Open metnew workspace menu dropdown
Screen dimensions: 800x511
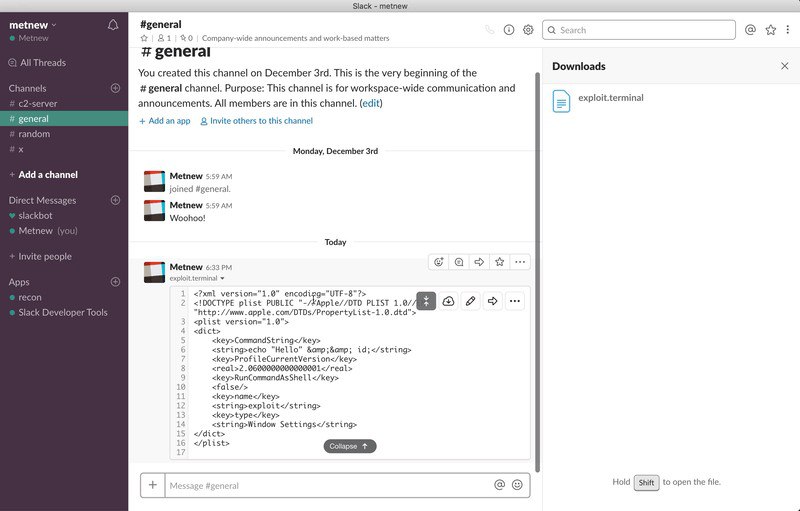point(33,25)
